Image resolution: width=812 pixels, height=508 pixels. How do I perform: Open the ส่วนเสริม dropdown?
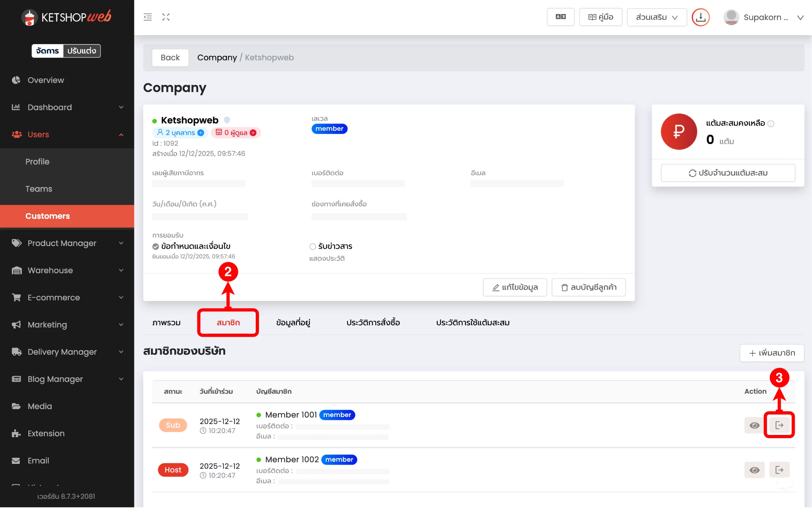[x=657, y=17]
